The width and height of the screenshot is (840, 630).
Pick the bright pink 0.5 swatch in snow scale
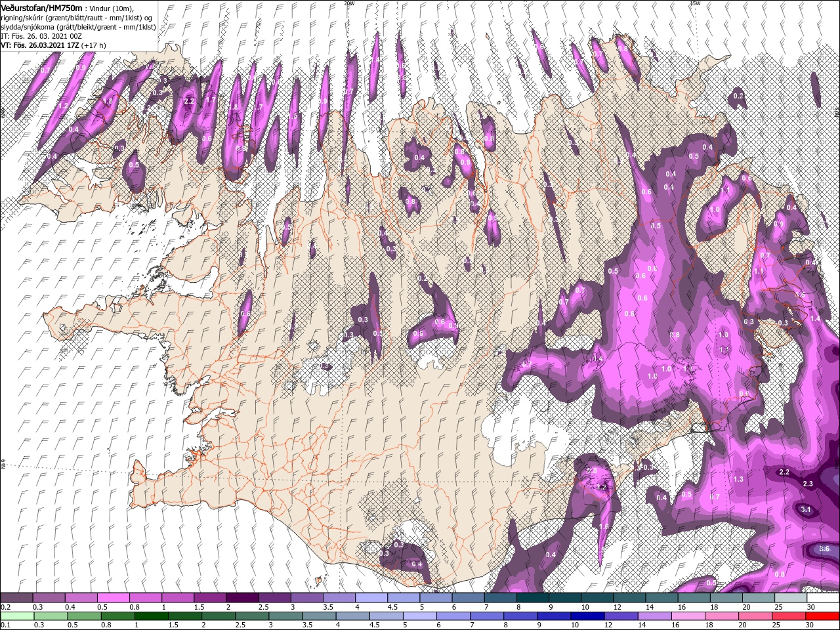coord(113,598)
